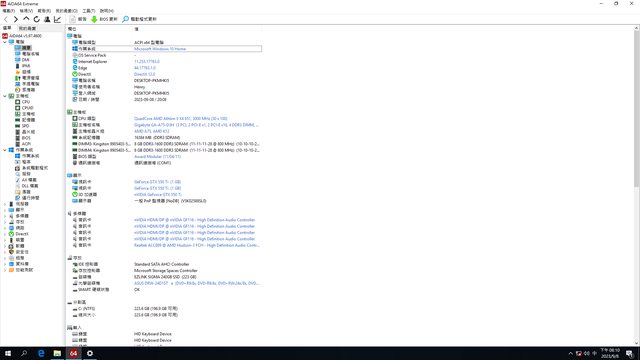The image size is (640, 360).
Task: Expand the Display tree branch
Action: 5,210
